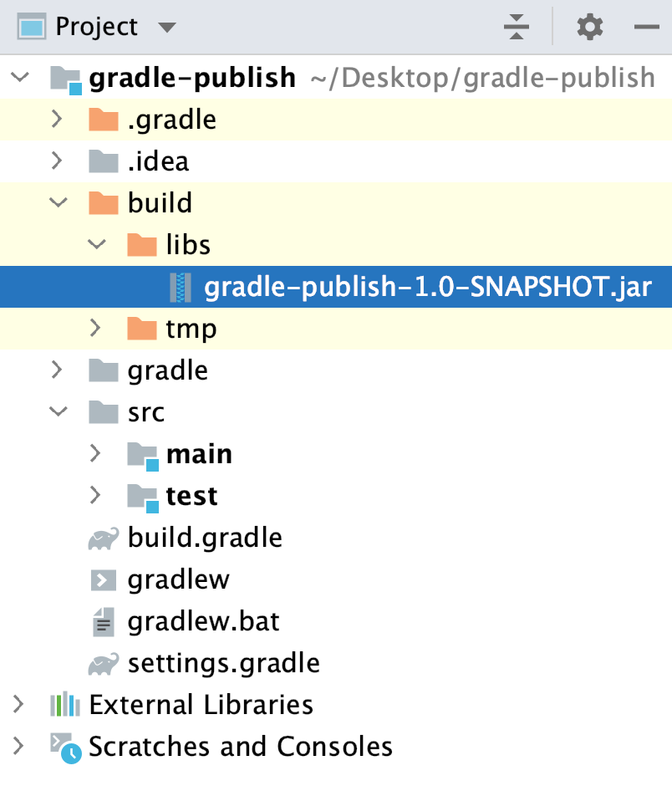Collapse the src folder chevron

tap(59, 412)
